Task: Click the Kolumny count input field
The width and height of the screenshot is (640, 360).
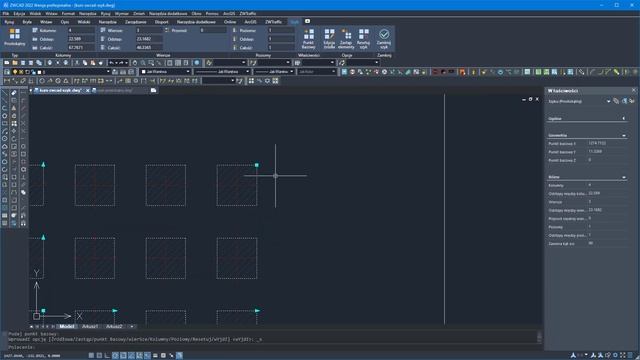Action: [81, 30]
